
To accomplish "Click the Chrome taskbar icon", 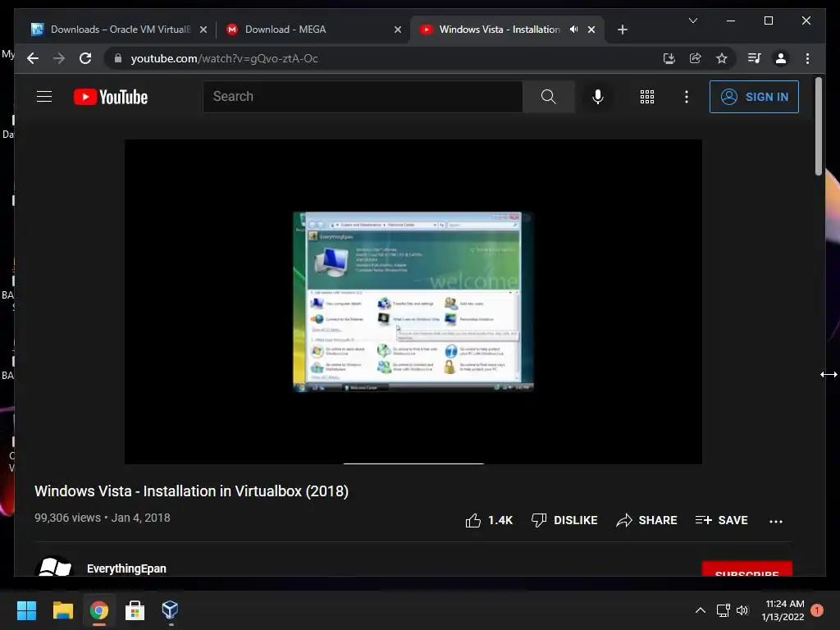I will click(x=99, y=610).
